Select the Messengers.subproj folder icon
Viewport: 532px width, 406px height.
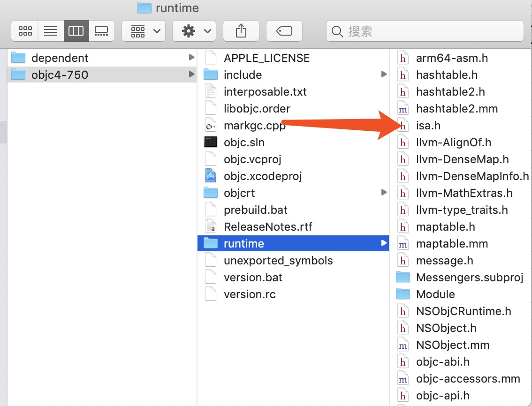pos(403,277)
